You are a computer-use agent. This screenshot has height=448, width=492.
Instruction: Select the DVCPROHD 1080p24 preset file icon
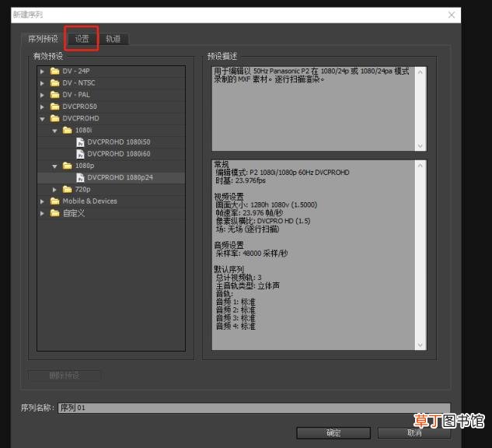pos(80,177)
